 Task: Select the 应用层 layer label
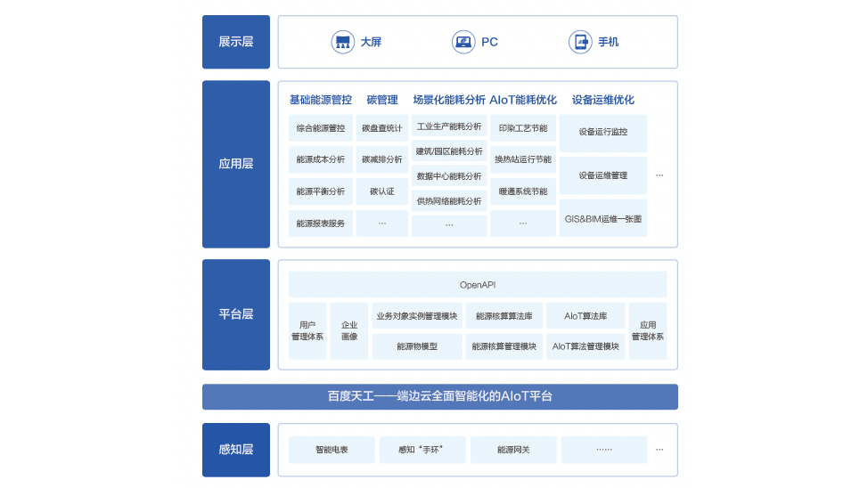click(236, 164)
